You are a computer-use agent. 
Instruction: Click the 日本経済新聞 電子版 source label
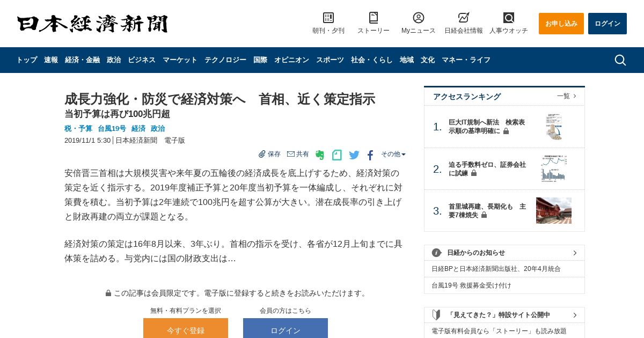(150, 141)
